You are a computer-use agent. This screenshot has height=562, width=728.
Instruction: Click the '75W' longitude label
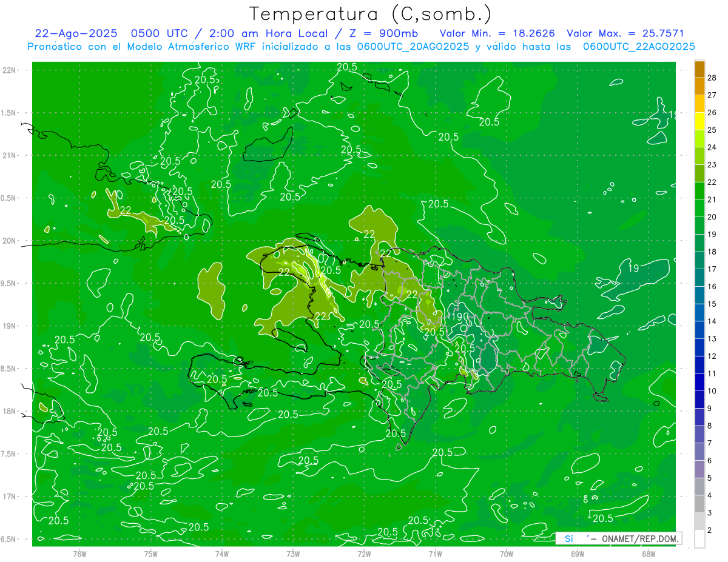pos(151,554)
